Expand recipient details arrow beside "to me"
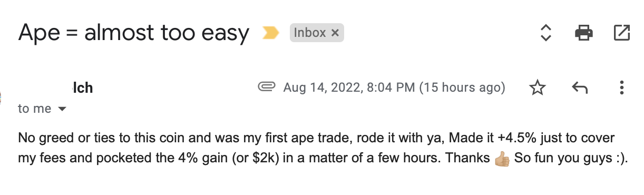The image size is (644, 195). [x=62, y=109]
